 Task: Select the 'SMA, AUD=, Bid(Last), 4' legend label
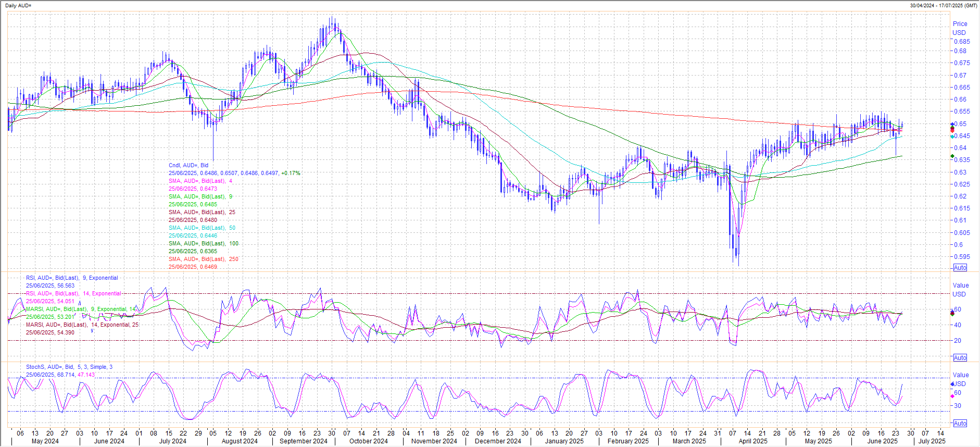click(200, 181)
